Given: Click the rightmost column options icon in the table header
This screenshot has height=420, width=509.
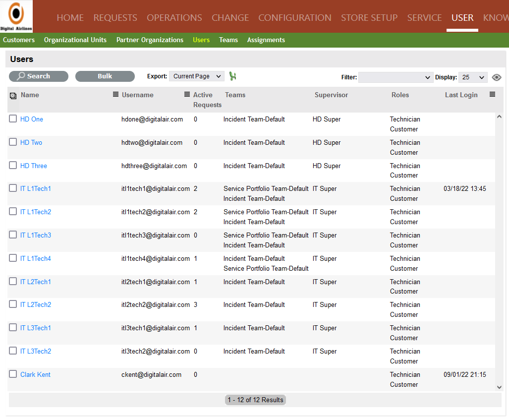Looking at the screenshot, I should point(492,94).
